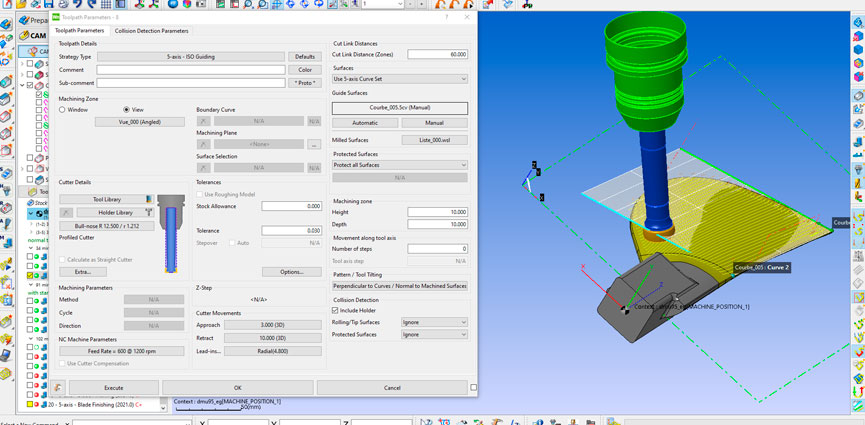The image size is (865, 425).
Task: Click the Cut Link Distance input field
Action: [437, 54]
